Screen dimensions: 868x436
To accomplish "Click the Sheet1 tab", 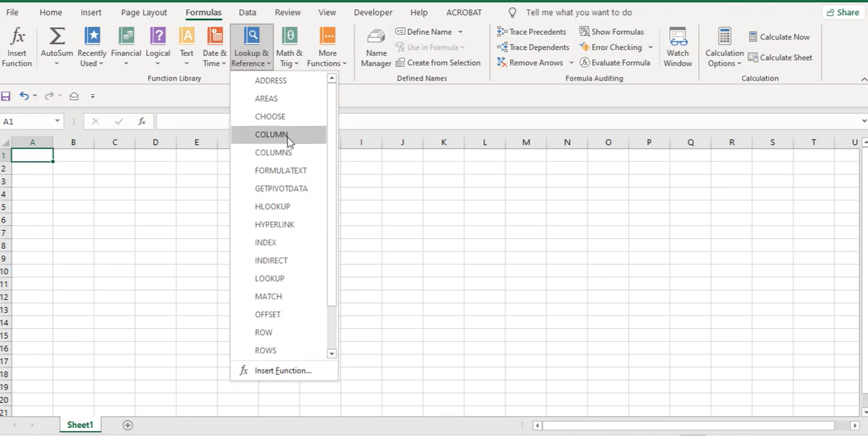I will click(80, 425).
